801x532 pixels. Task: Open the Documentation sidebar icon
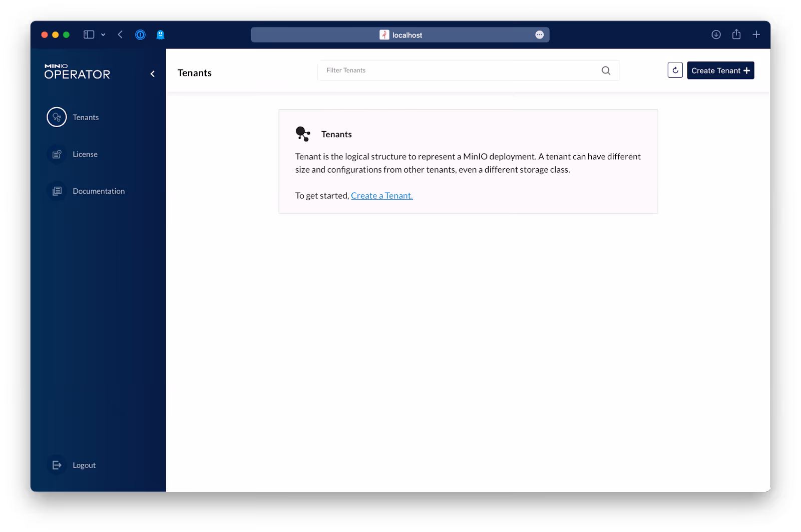[x=57, y=191]
